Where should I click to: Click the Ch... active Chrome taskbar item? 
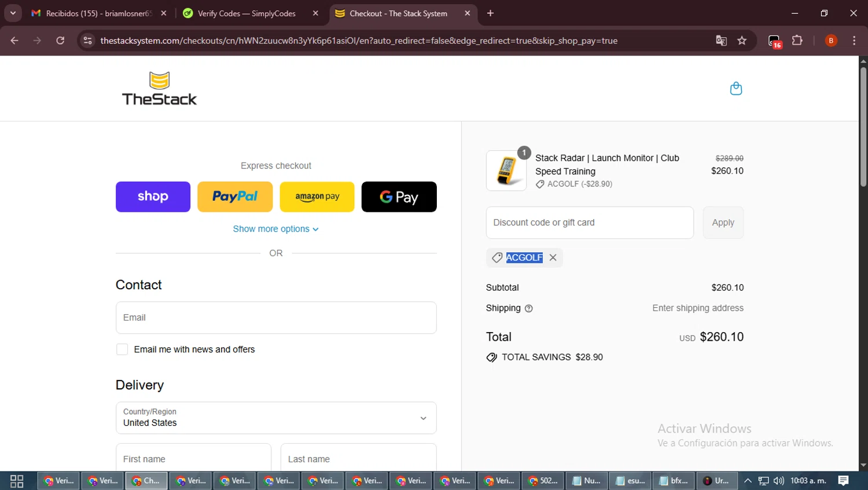[146, 481]
